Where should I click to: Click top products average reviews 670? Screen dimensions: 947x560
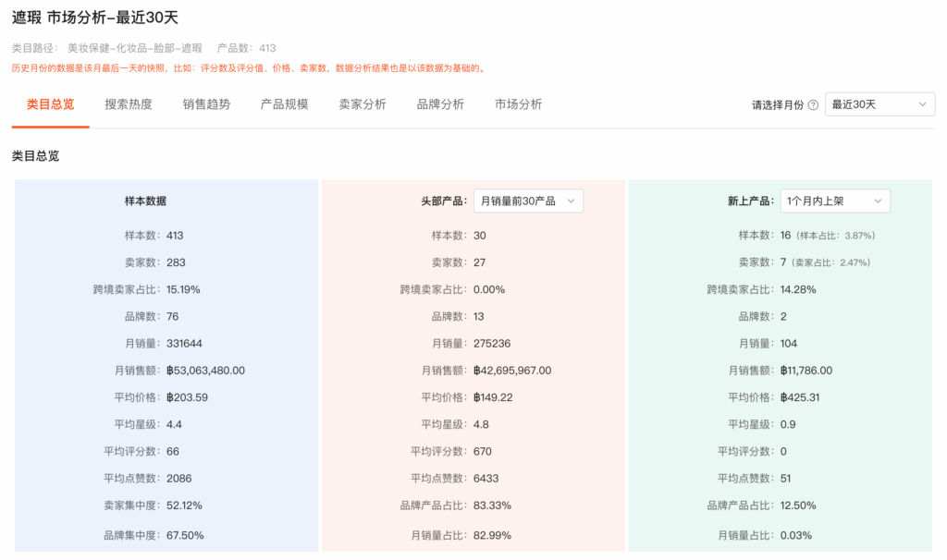[x=483, y=451]
